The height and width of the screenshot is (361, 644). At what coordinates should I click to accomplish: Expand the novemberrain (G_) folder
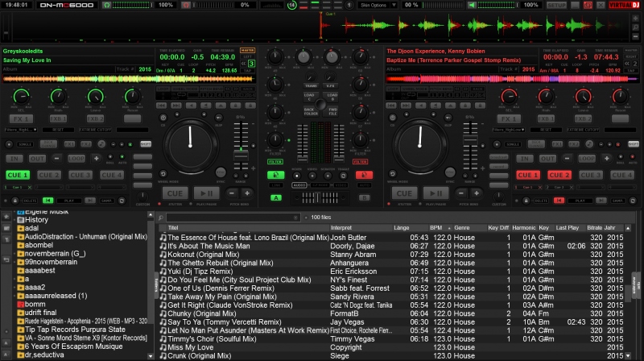coord(14,254)
